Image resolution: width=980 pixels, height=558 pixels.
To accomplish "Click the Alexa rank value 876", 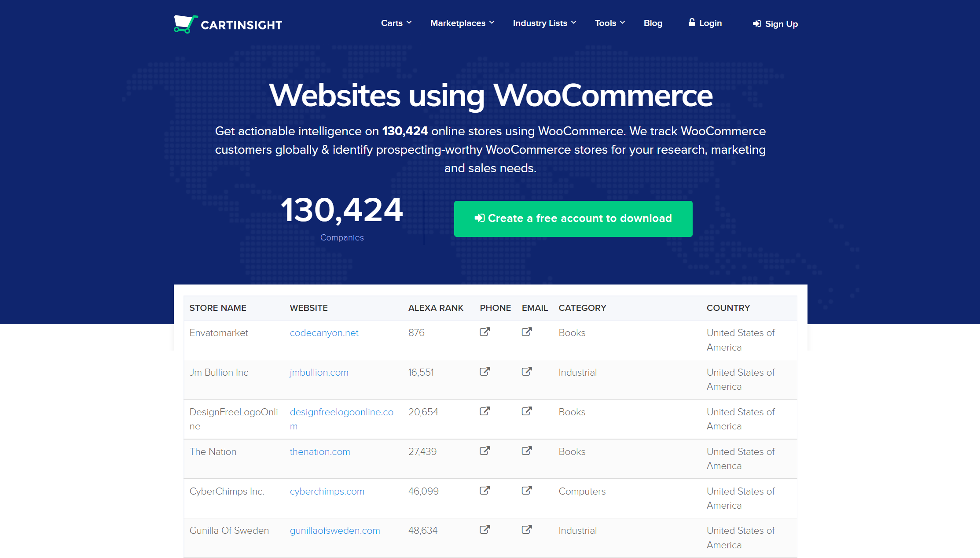I will click(x=416, y=333).
